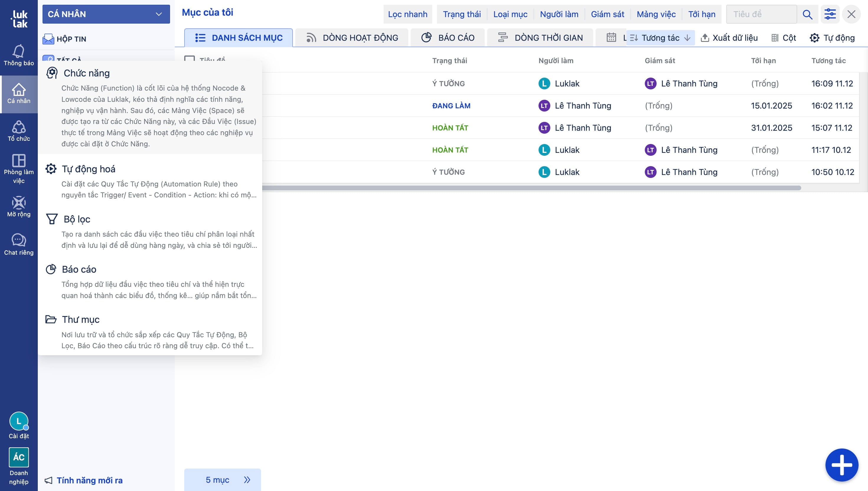Click the blue plus add button
The height and width of the screenshot is (491, 868).
pyautogui.click(x=842, y=465)
